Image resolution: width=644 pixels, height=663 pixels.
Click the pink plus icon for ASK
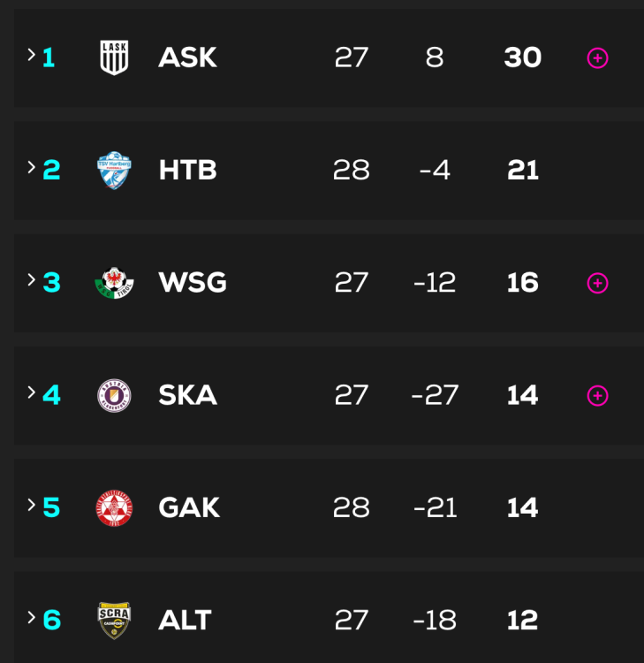tap(598, 58)
